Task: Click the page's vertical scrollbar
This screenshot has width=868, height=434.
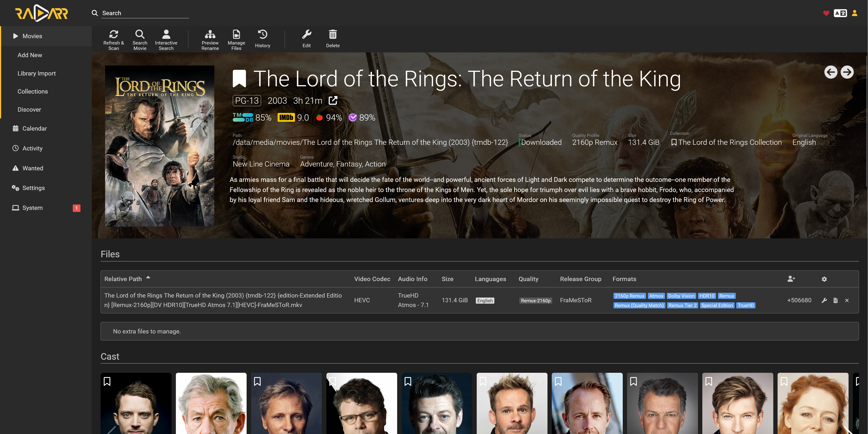Action: click(x=866, y=121)
